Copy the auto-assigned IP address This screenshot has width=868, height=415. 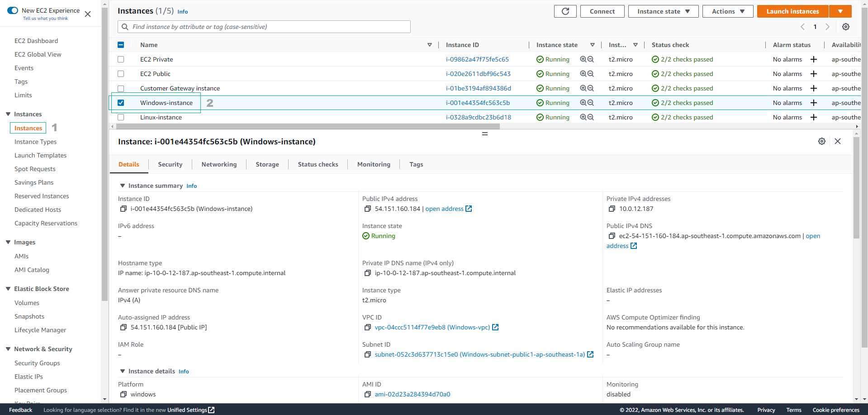[x=123, y=327]
